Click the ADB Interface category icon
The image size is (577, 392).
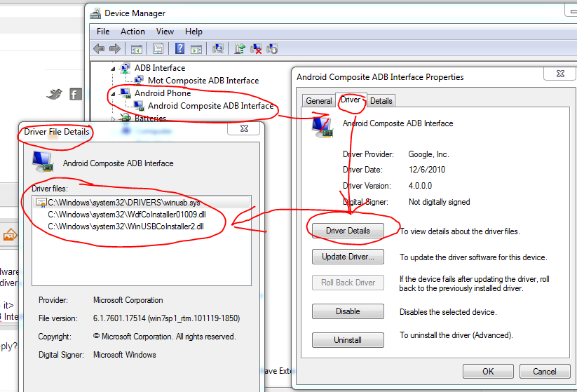[x=125, y=68]
